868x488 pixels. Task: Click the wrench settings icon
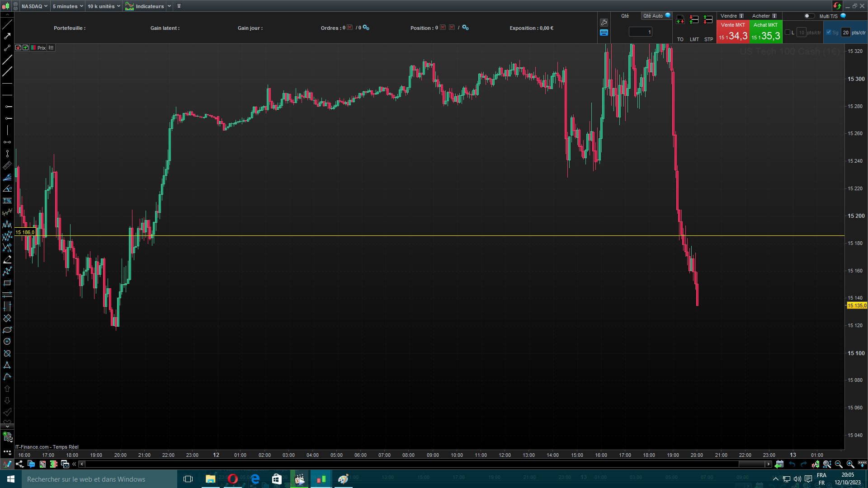pyautogui.click(x=604, y=23)
